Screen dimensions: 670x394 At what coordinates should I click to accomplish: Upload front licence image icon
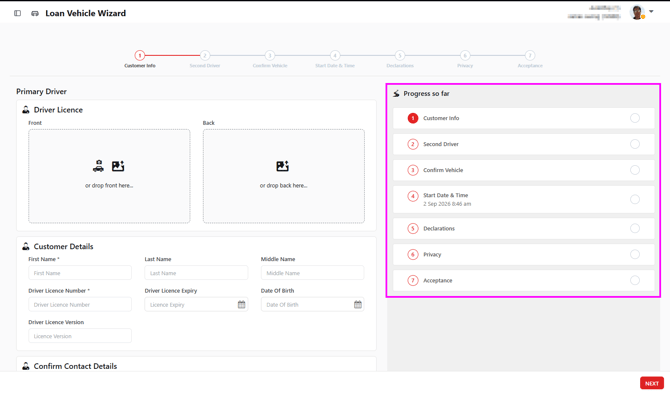coord(118,166)
